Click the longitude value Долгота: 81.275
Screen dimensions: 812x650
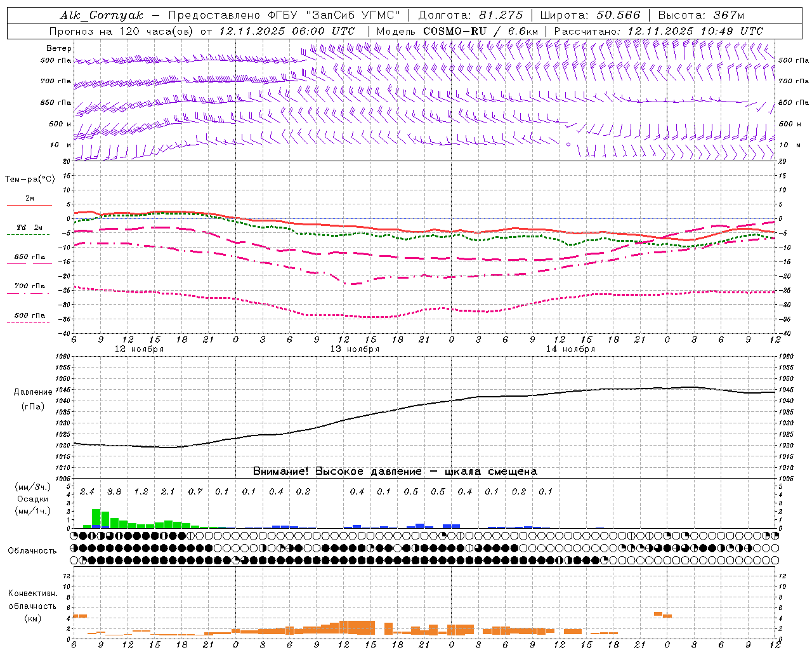pyautogui.click(x=471, y=15)
